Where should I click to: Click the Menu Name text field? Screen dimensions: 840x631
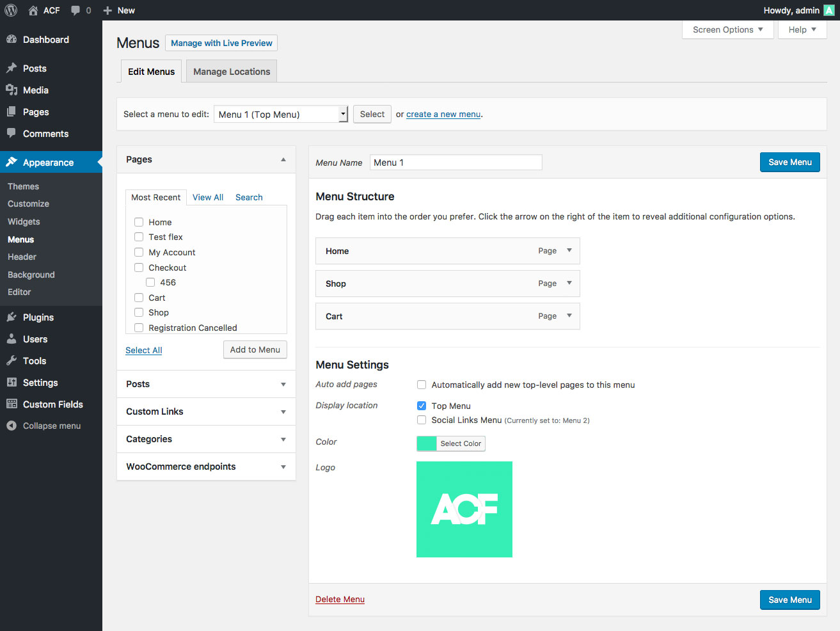456,163
